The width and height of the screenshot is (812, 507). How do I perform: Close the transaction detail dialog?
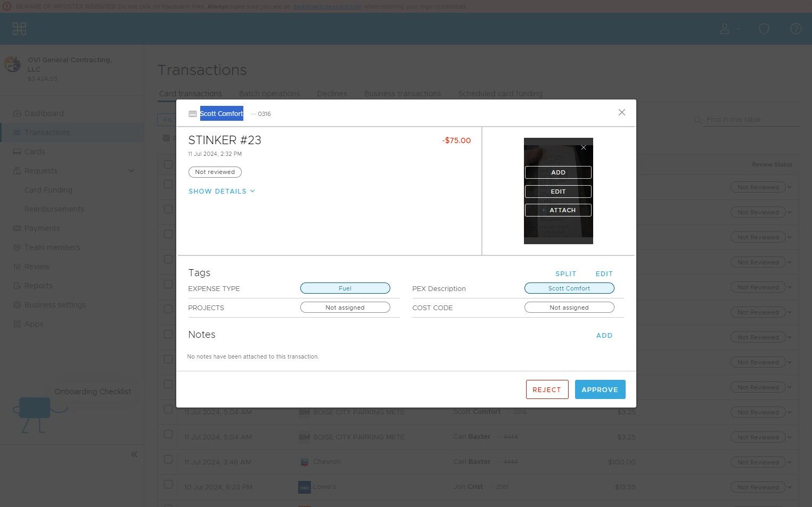point(621,112)
